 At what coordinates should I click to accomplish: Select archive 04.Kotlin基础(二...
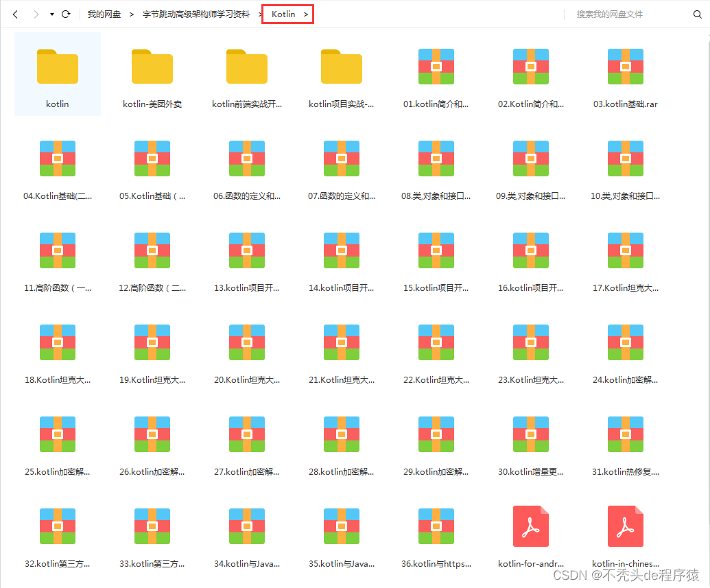coord(58,158)
